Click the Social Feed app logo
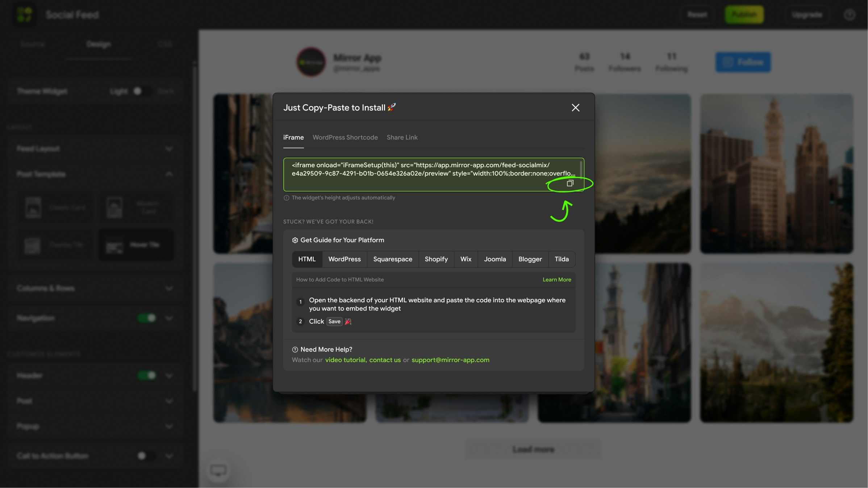The width and height of the screenshot is (868, 488). (24, 14)
